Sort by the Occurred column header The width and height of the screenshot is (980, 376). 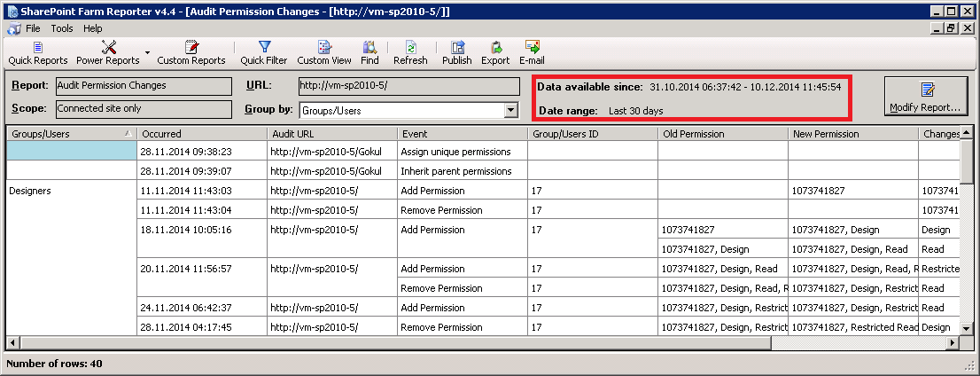click(202, 134)
